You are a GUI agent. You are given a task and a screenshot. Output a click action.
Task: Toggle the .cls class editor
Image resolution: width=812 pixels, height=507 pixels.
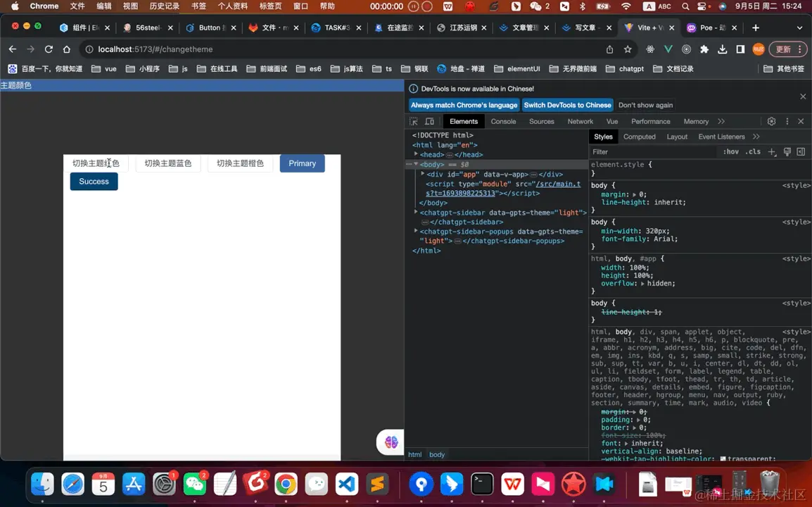tap(753, 152)
